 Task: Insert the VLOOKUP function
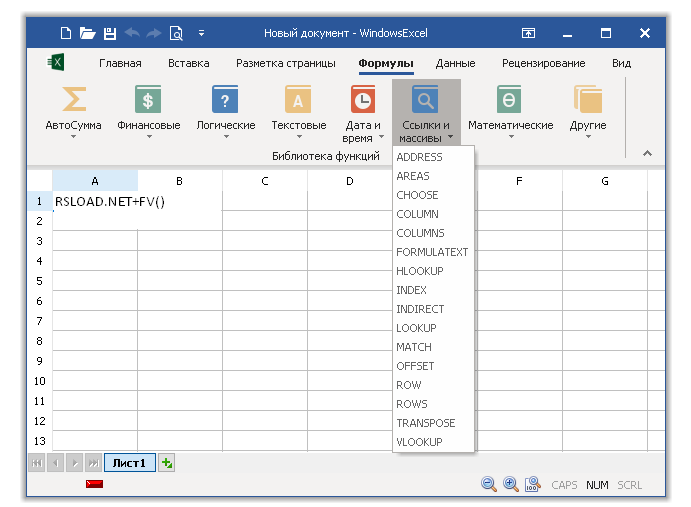433,442
